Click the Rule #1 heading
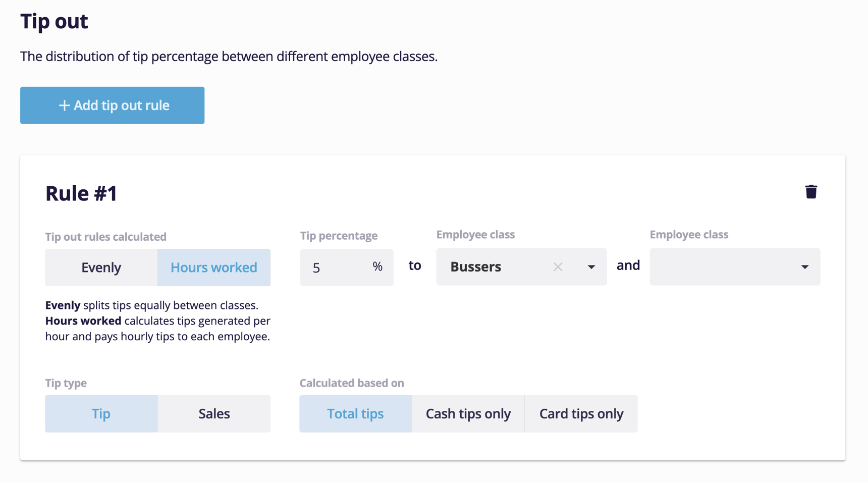 point(80,193)
